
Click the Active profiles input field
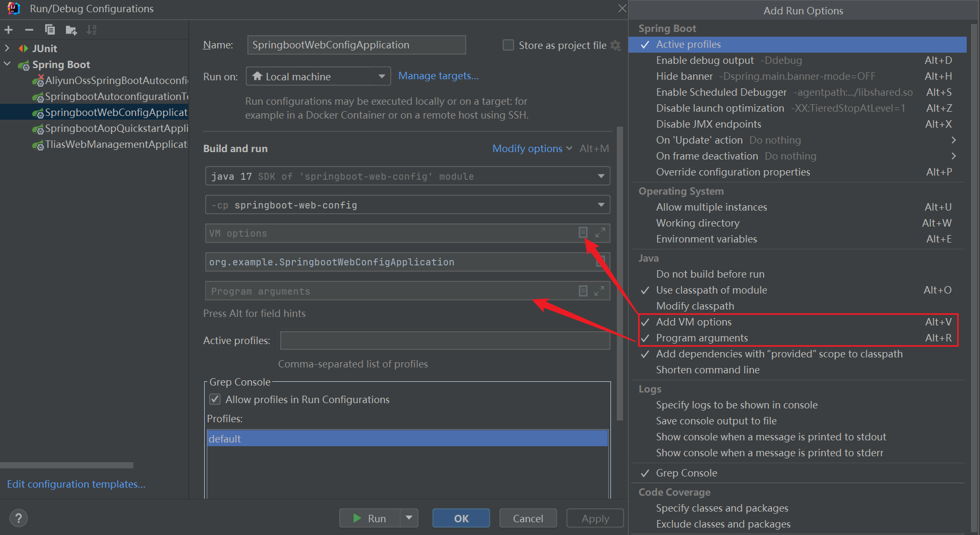coord(445,340)
